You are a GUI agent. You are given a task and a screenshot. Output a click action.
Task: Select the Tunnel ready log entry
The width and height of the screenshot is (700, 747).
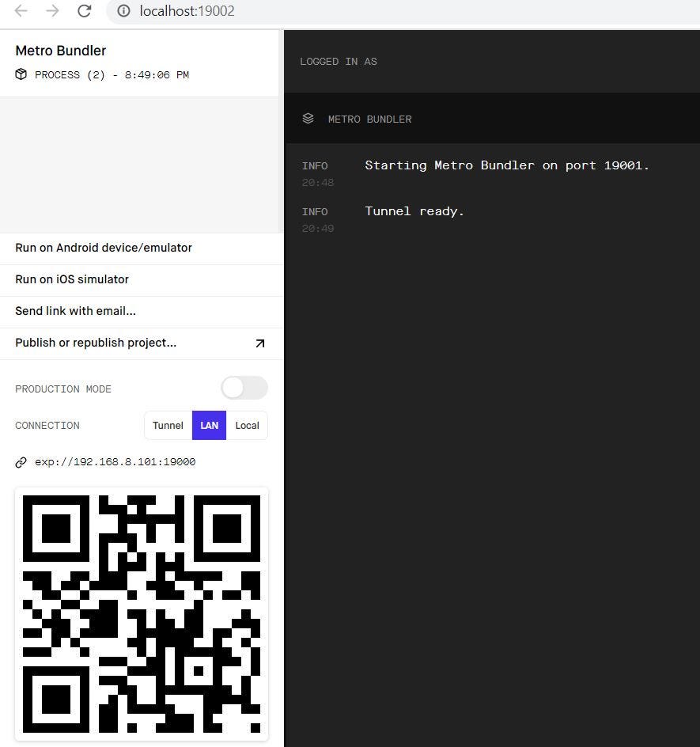(414, 211)
